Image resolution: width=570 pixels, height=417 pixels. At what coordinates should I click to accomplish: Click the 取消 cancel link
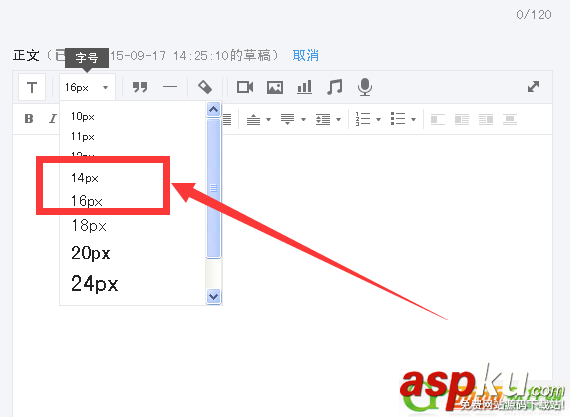[x=305, y=56]
